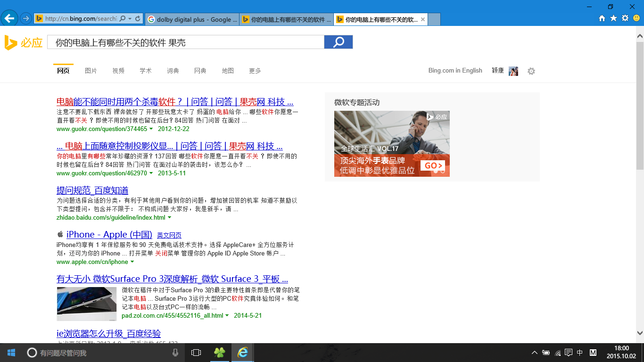Click Bing.com in English link
Viewport: 644px width, 362px height.
pyautogui.click(x=455, y=71)
